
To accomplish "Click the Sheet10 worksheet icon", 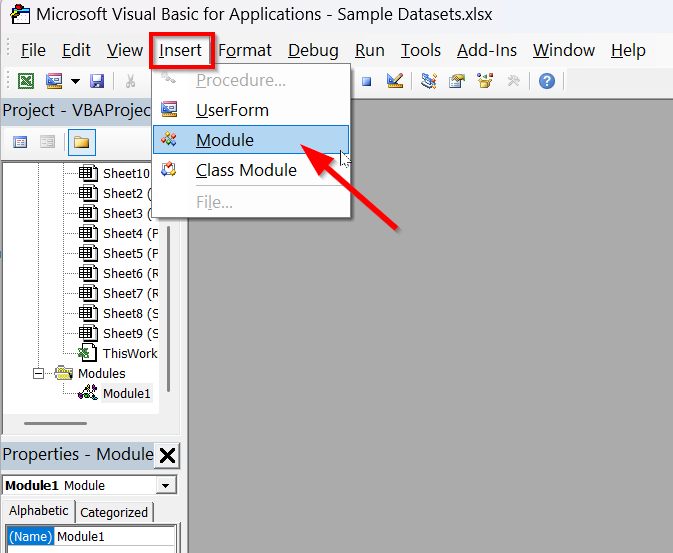I will click(88, 173).
